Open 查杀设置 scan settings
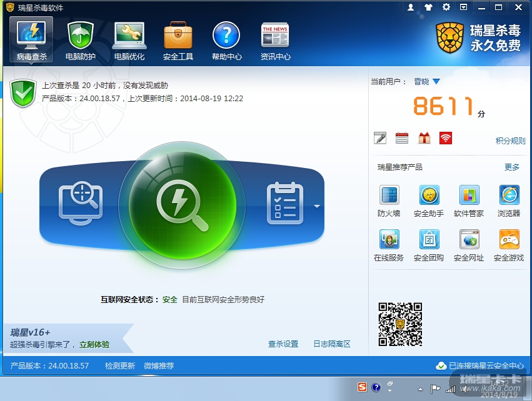The image size is (532, 401). coord(283,344)
